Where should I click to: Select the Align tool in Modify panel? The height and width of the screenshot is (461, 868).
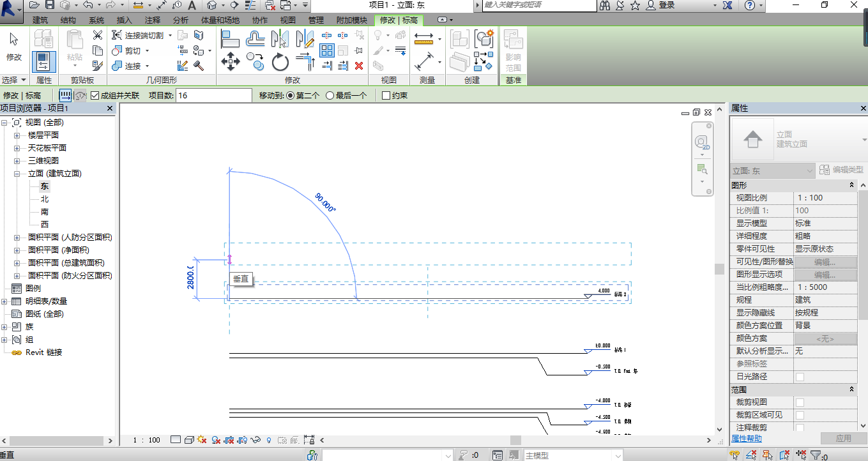(x=230, y=39)
